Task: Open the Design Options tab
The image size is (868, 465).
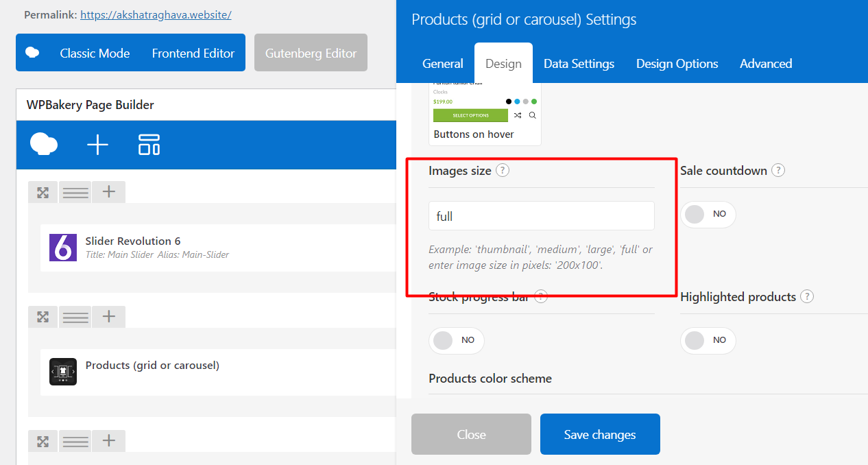Action: tap(677, 63)
